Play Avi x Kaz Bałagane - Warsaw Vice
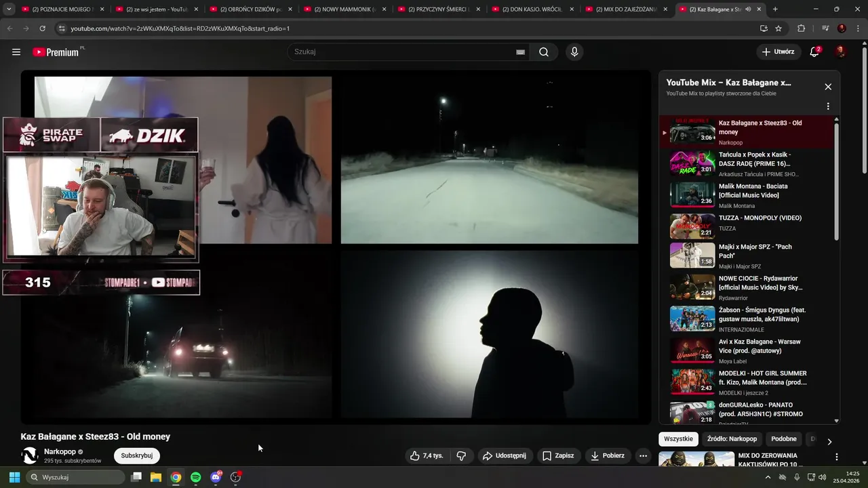The width and height of the screenshot is (868, 488). [x=745, y=351]
